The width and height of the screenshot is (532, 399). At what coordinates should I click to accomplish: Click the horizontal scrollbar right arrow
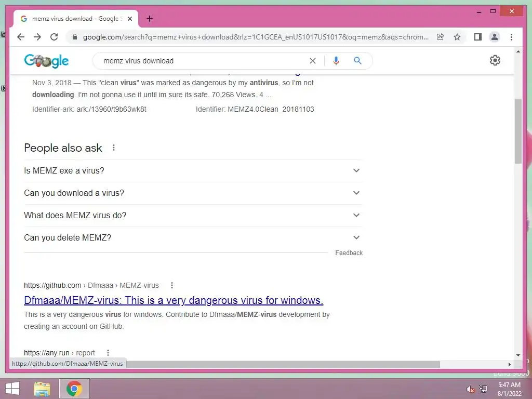pyautogui.click(x=509, y=364)
